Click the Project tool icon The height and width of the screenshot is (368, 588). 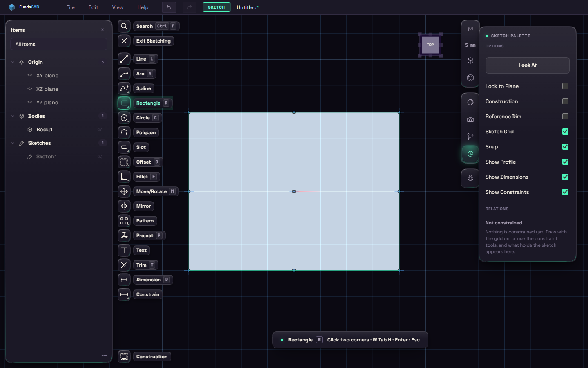tap(124, 236)
